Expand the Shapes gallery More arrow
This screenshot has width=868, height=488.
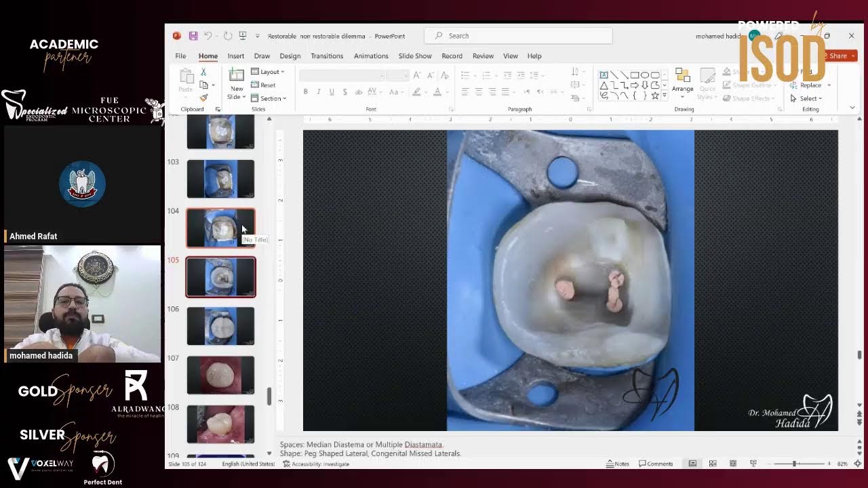click(665, 96)
